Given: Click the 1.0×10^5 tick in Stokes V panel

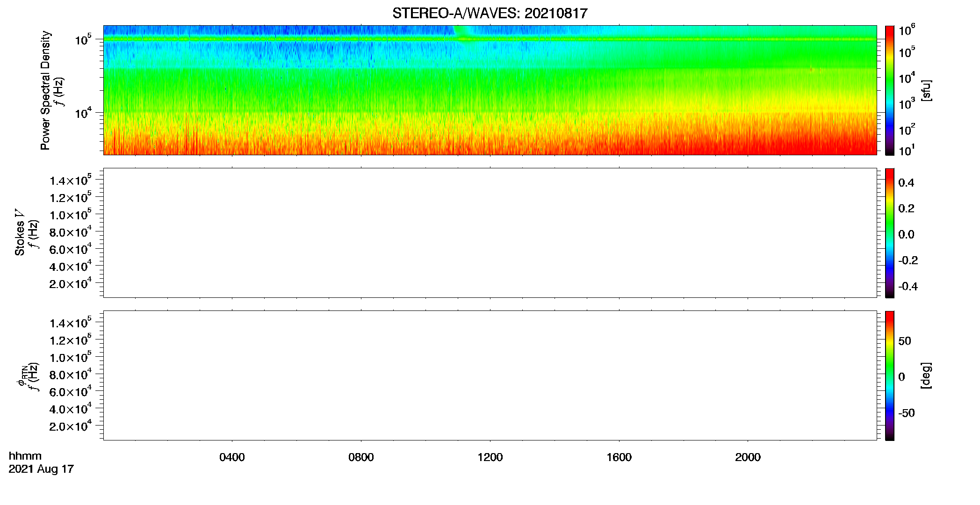Looking at the screenshot, I should pos(71,214).
